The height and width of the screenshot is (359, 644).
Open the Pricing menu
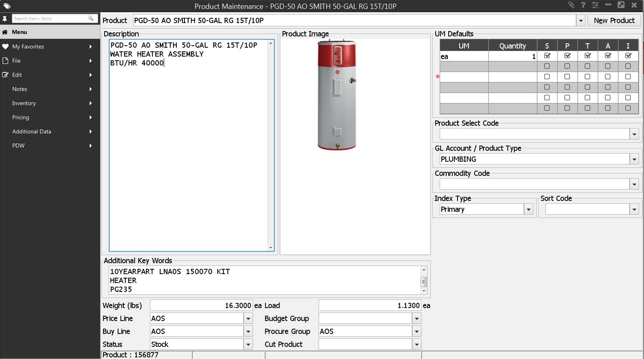50,117
